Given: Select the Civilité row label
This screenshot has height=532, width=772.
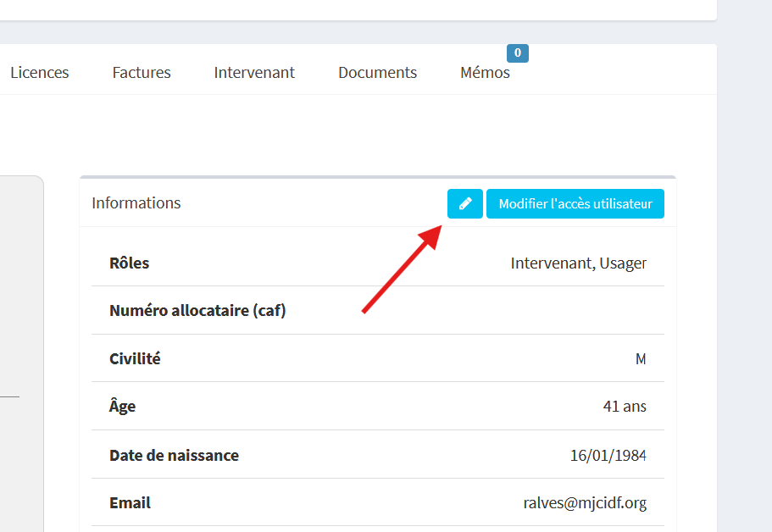Looking at the screenshot, I should click(135, 358).
